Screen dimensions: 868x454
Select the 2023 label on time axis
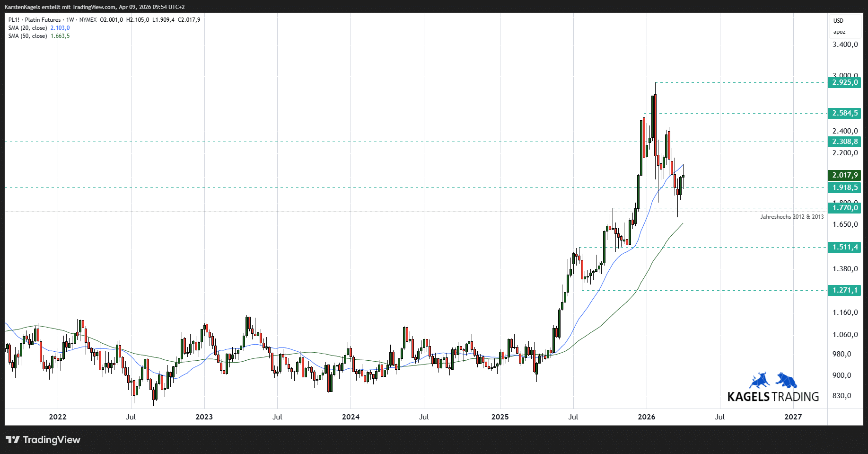pyautogui.click(x=204, y=417)
